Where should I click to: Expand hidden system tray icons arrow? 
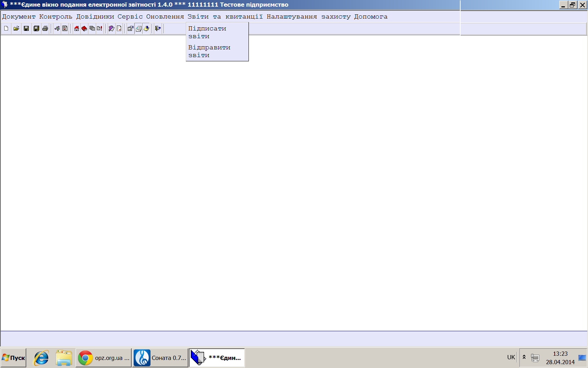(524, 357)
